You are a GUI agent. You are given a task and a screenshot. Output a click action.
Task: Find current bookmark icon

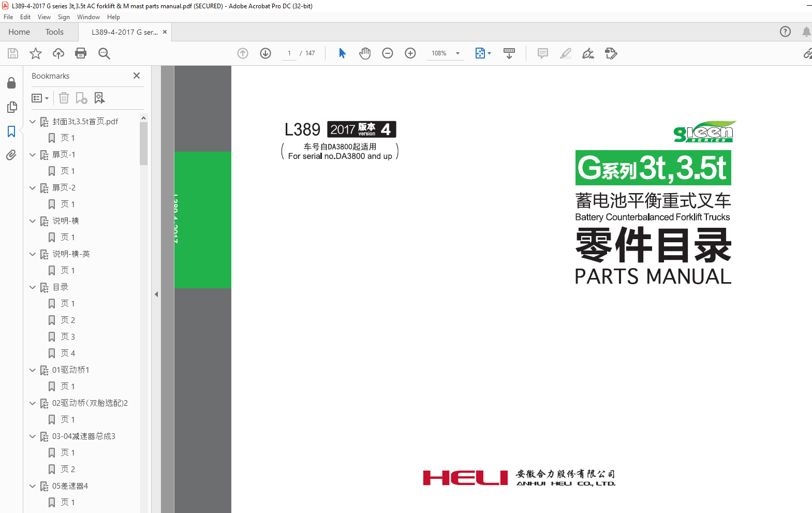99,98
